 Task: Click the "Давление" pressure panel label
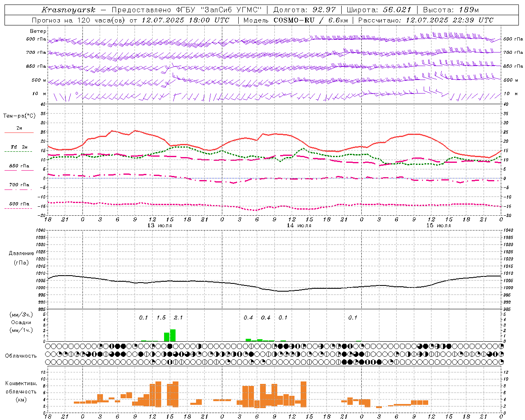point(21,253)
